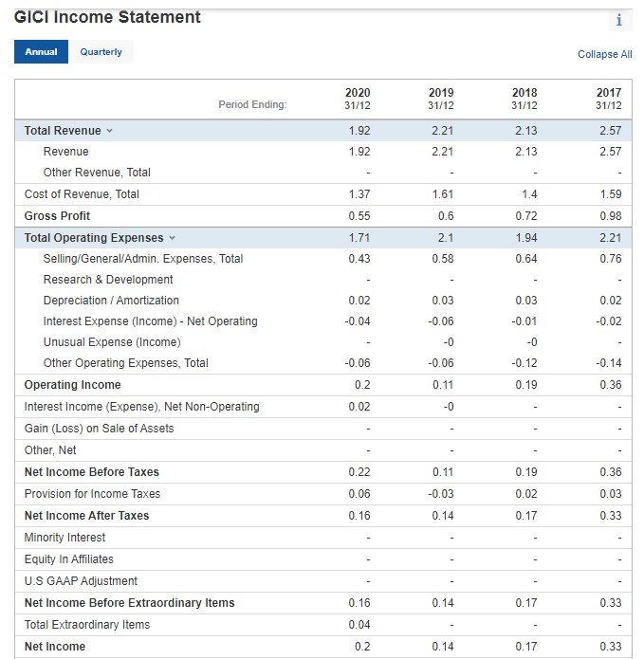This screenshot has height=659, width=644.
Task: Click 2019 Cost of Revenue value 1.61
Action: coord(443,194)
